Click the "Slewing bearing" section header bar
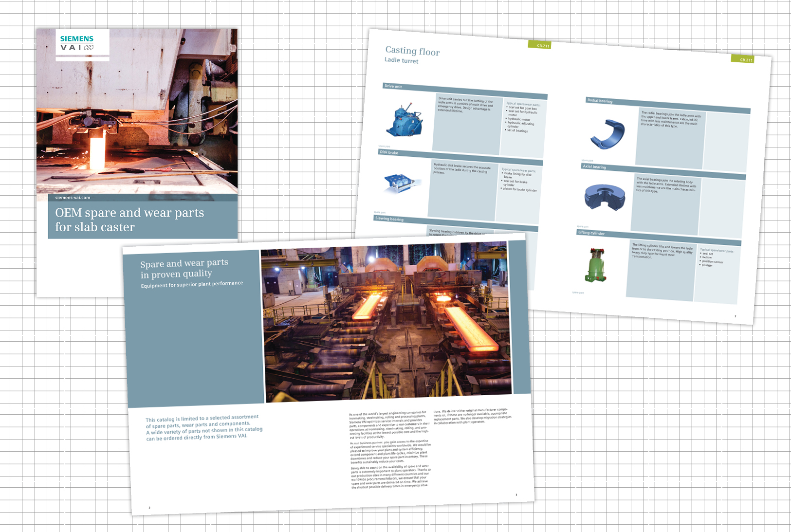The image size is (791, 532). pyautogui.click(x=456, y=223)
